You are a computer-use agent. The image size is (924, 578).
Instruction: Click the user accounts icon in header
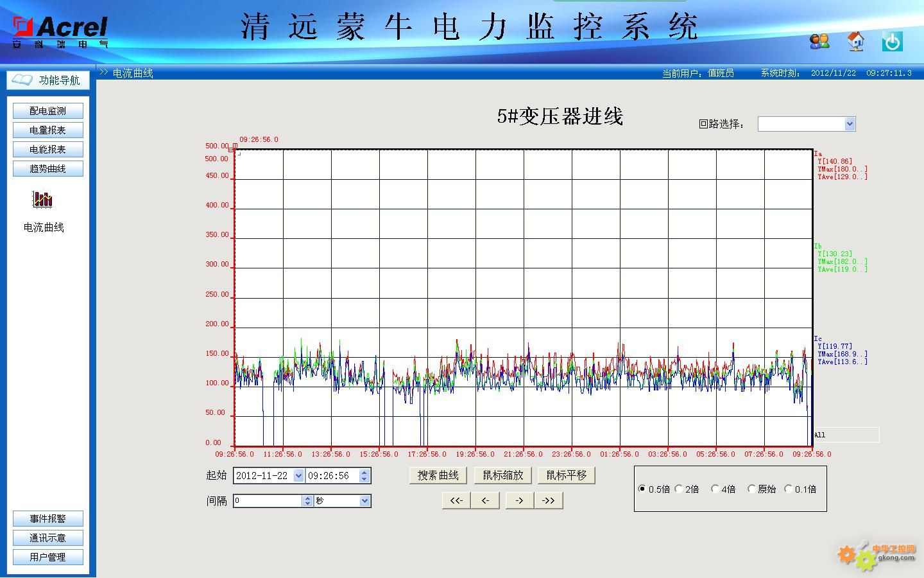[819, 42]
